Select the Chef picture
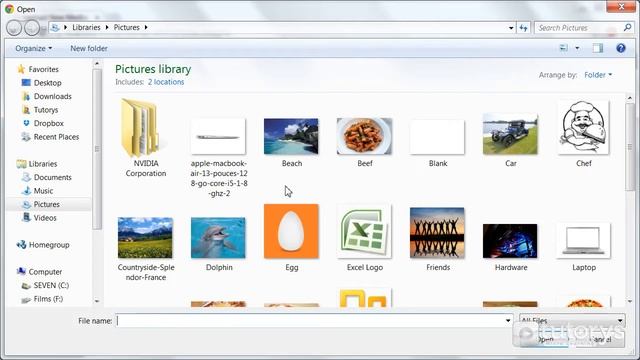Screen dimensions: 640x360 click(584, 134)
